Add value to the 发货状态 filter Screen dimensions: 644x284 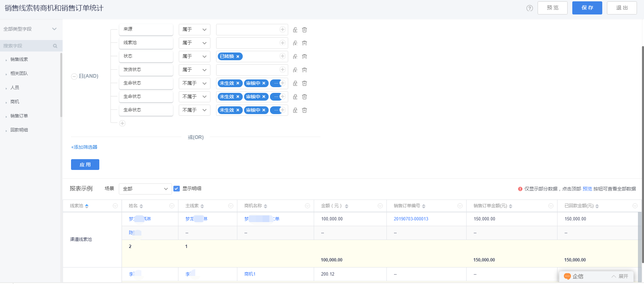pyautogui.click(x=282, y=70)
